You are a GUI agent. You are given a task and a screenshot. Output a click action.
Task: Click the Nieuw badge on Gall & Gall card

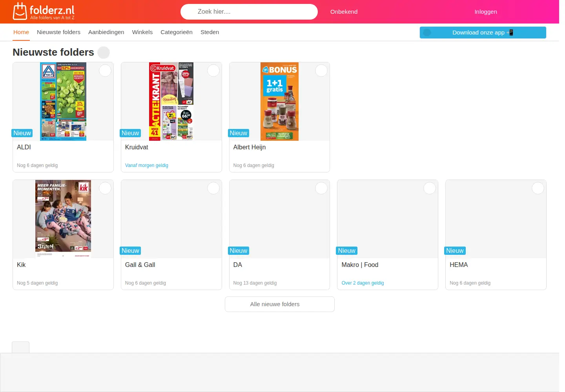click(130, 251)
